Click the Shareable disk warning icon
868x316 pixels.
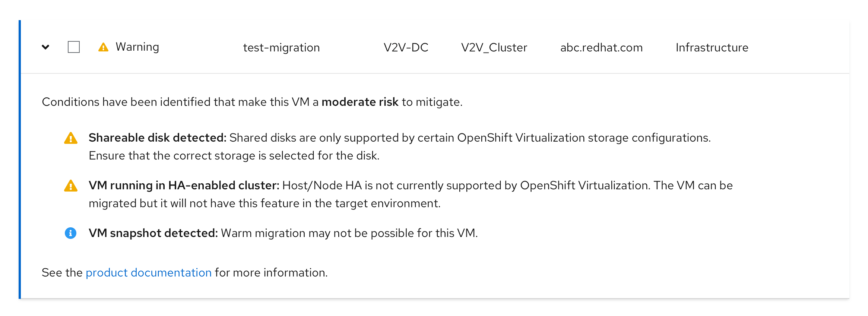pos(71,138)
